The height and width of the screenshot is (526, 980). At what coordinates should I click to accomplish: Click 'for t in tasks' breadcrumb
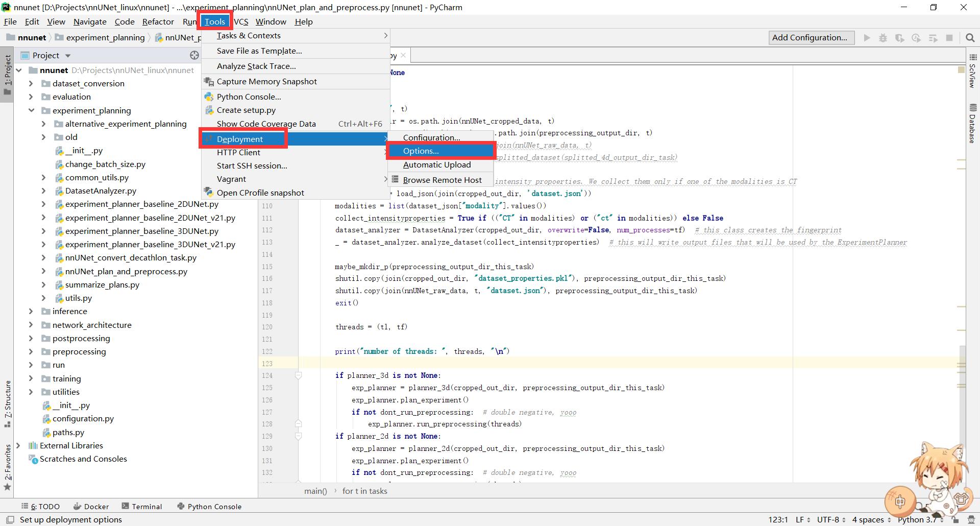pyautogui.click(x=364, y=491)
